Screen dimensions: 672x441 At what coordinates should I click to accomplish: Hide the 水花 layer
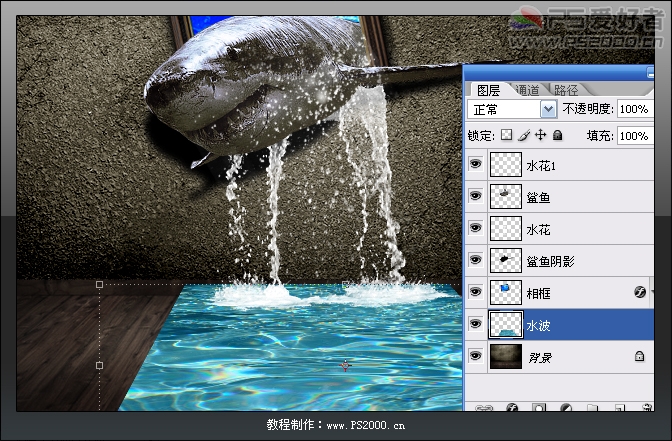[475, 228]
